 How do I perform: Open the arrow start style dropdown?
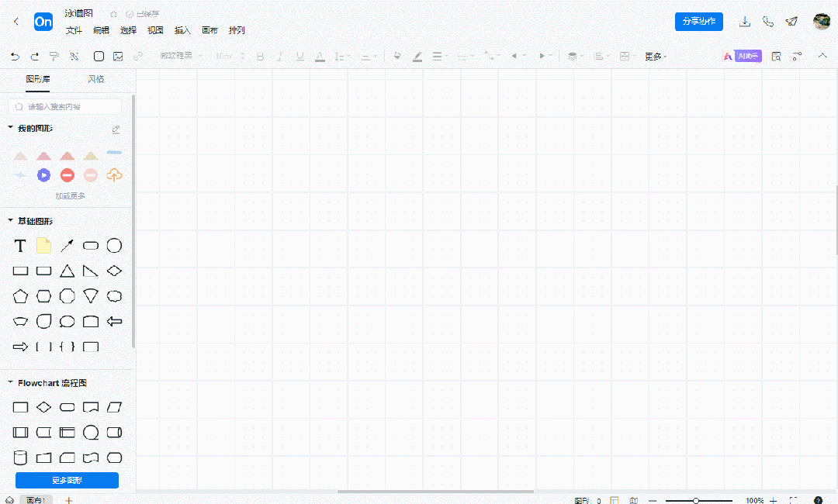pyautogui.click(x=518, y=56)
